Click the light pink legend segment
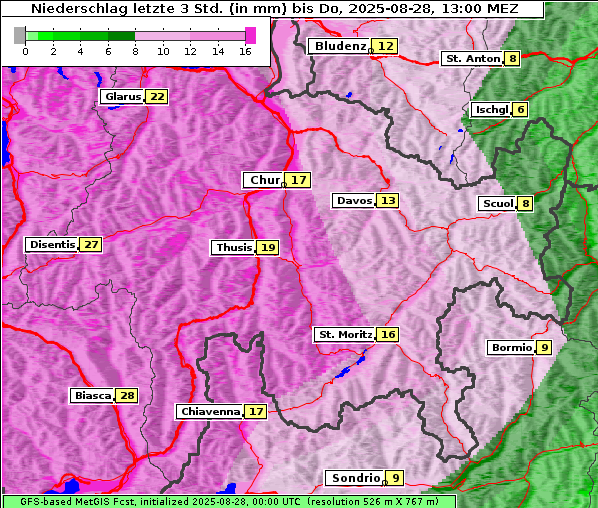Image resolution: width=598 pixels, height=508 pixels. click(x=162, y=36)
